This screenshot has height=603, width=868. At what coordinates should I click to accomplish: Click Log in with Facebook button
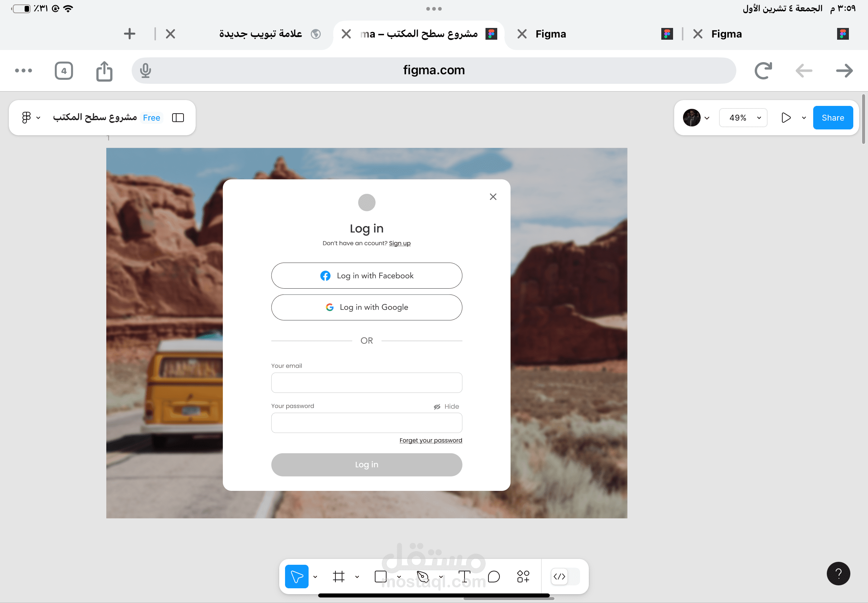[367, 276]
